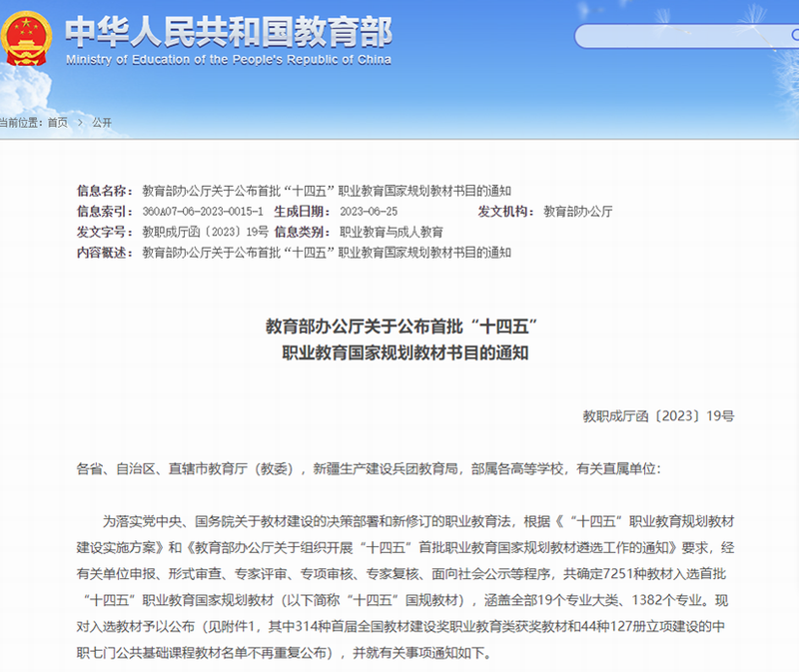Viewport: 799px width, 672px height.
Task: Click the 信息名称 label
Action: [105, 191]
